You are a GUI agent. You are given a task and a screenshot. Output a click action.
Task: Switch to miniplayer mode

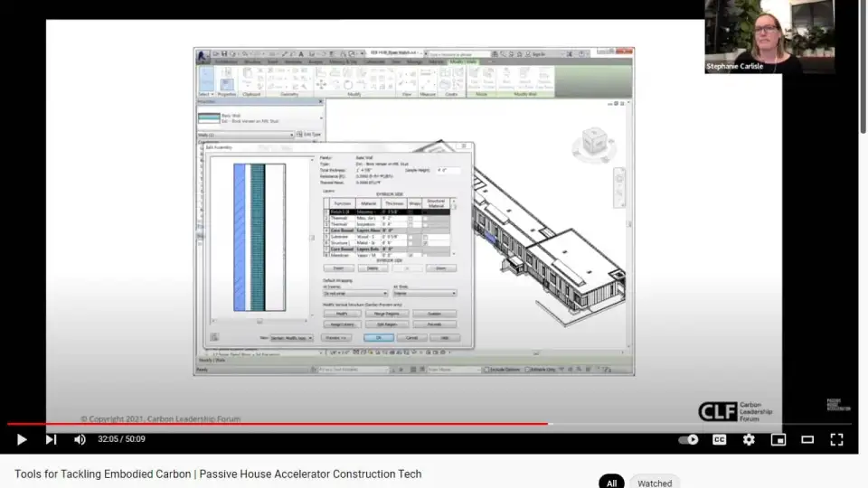tap(778, 439)
